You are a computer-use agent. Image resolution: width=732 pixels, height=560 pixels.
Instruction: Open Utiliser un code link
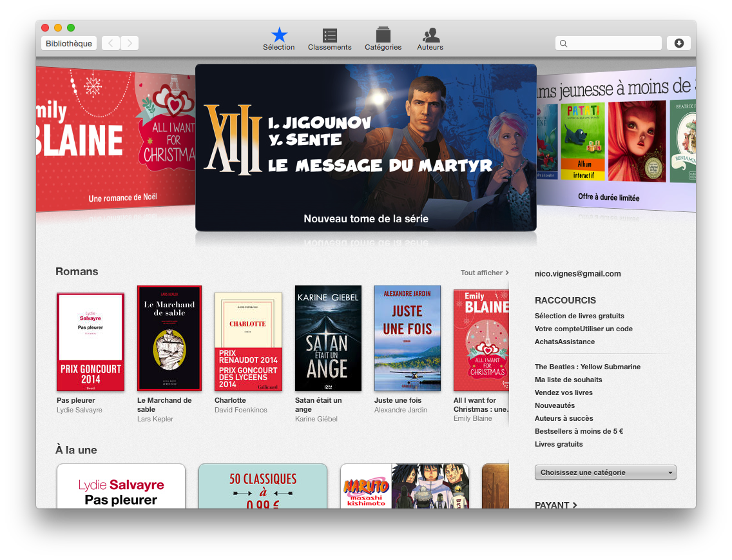(x=606, y=329)
